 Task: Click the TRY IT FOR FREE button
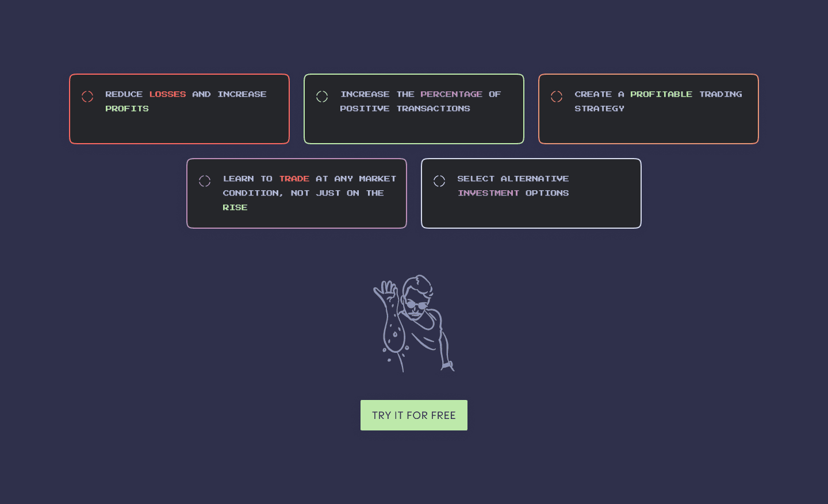pos(414,415)
